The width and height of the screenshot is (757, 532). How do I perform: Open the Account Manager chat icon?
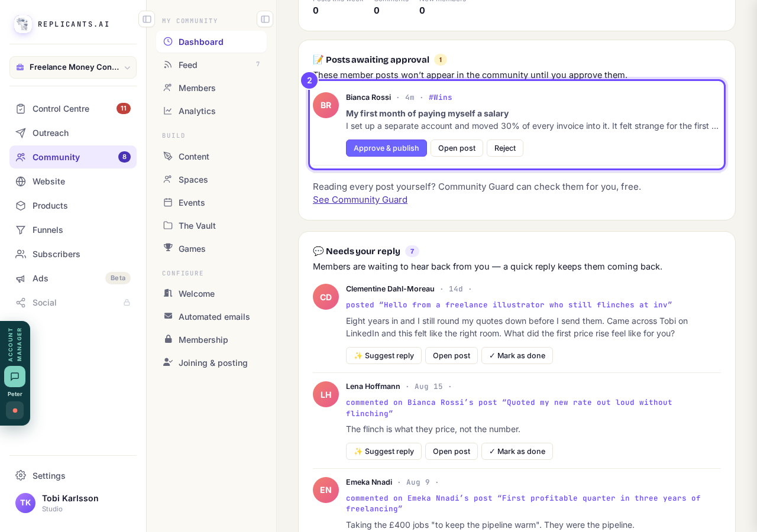(x=15, y=377)
